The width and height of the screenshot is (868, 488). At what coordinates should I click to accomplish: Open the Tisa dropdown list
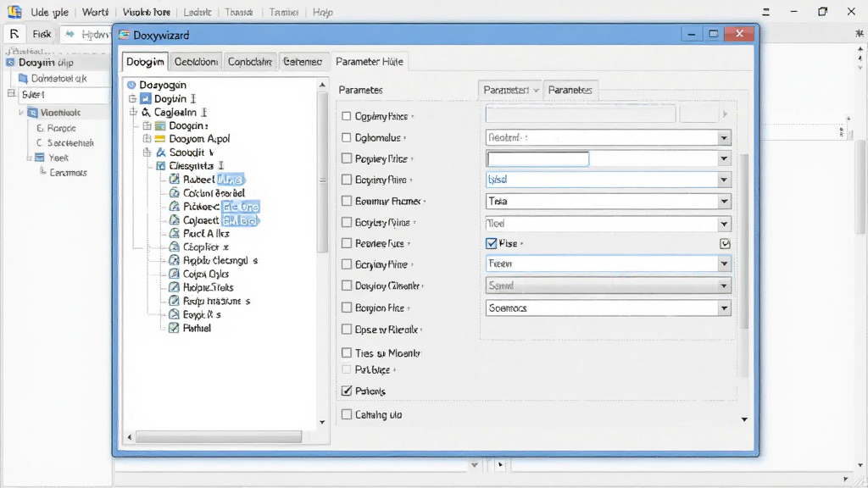click(724, 202)
